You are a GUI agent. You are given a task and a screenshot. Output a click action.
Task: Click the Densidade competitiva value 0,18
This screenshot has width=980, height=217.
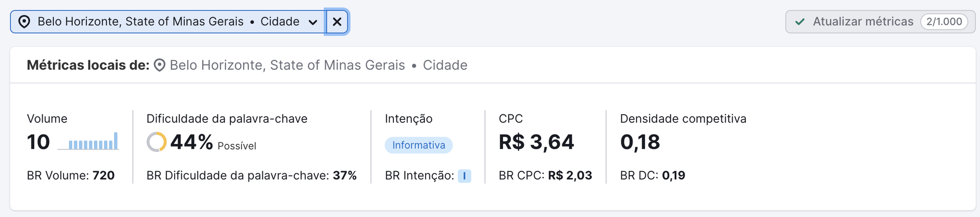tap(640, 142)
